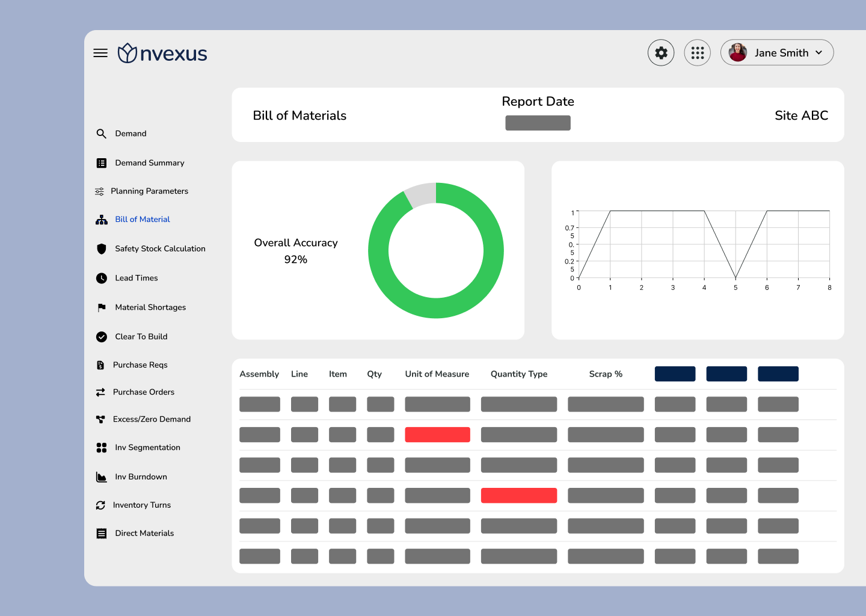Go to Demand Summary page

point(150,163)
